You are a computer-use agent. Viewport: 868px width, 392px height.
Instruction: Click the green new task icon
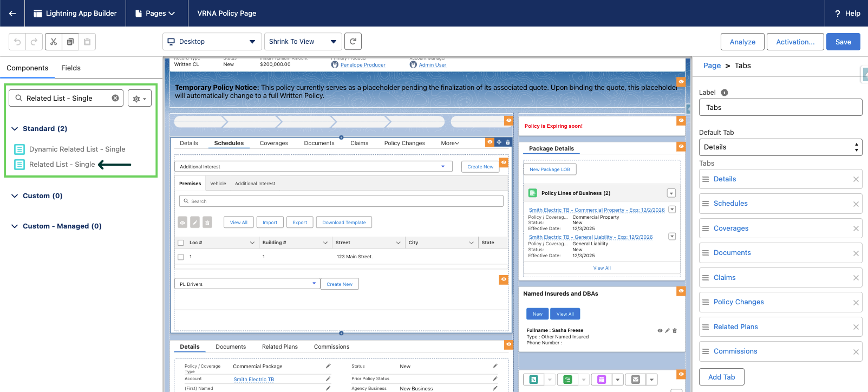click(x=567, y=380)
